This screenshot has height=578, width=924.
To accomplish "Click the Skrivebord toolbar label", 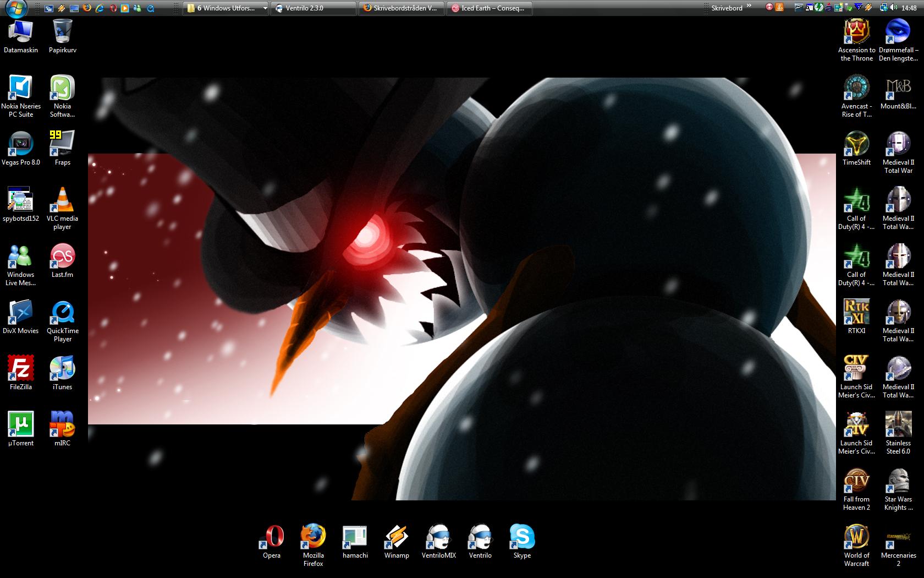I will (x=727, y=8).
